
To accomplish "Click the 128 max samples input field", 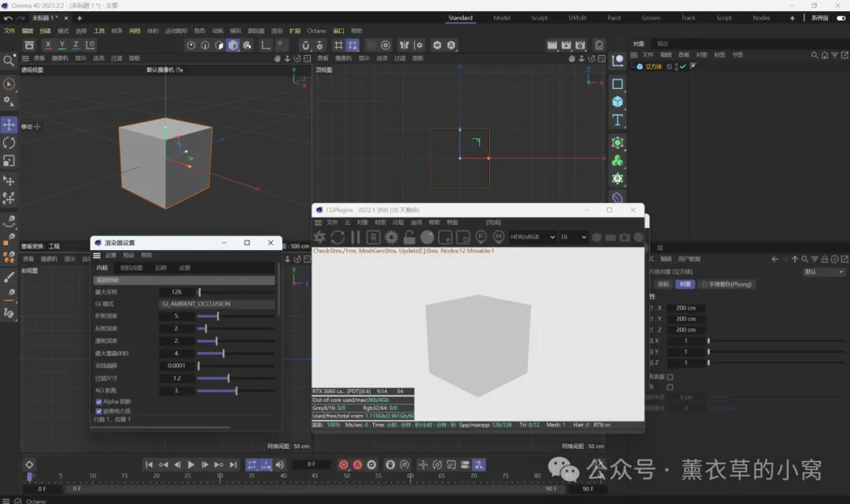I will tap(177, 292).
